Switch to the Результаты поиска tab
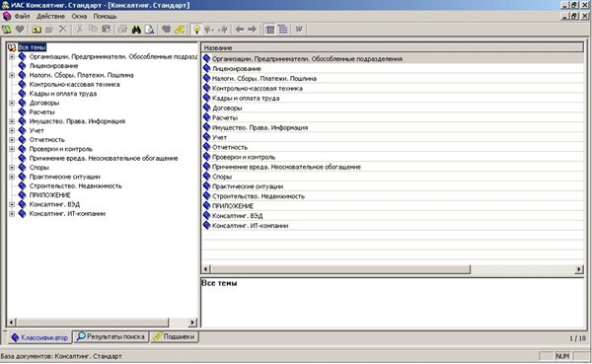The image size is (592, 364). tap(111, 336)
